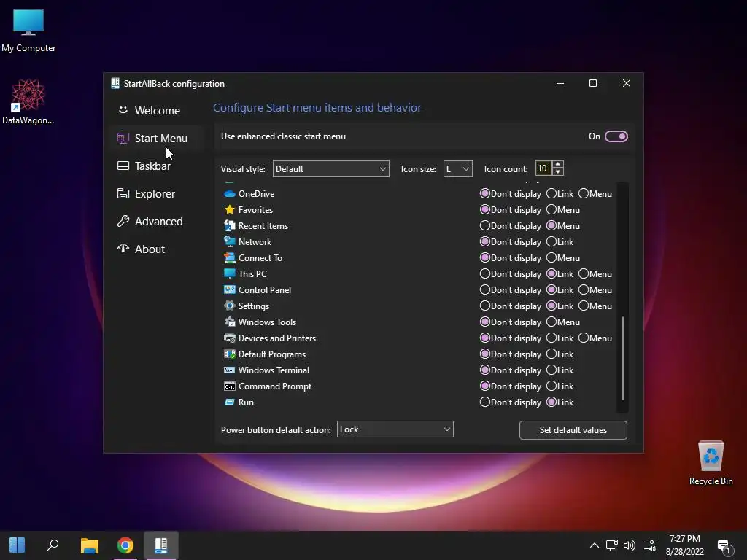747x560 pixels.
Task: Set Favorites to Menu
Action: click(x=551, y=209)
